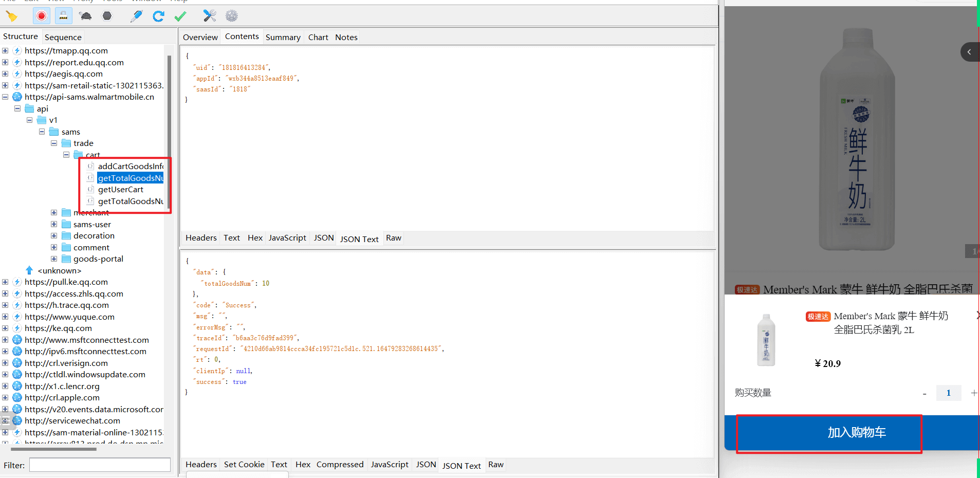This screenshot has width=980, height=478.
Task: Expand the goods-portal folder
Action: tap(54, 259)
